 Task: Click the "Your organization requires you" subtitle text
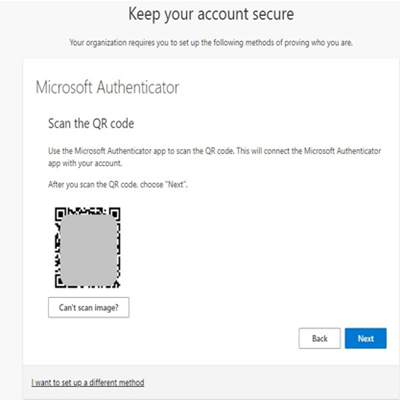point(211,43)
